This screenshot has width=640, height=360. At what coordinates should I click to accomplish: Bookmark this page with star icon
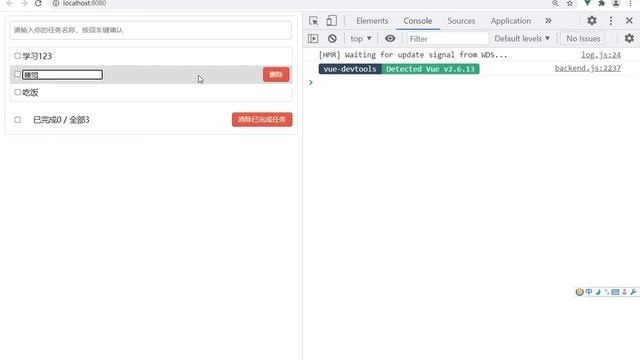pyautogui.click(x=569, y=3)
